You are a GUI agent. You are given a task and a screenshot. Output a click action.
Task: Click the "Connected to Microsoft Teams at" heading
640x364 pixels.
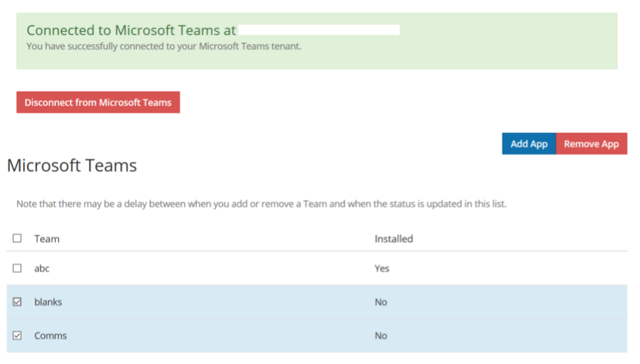[131, 30]
